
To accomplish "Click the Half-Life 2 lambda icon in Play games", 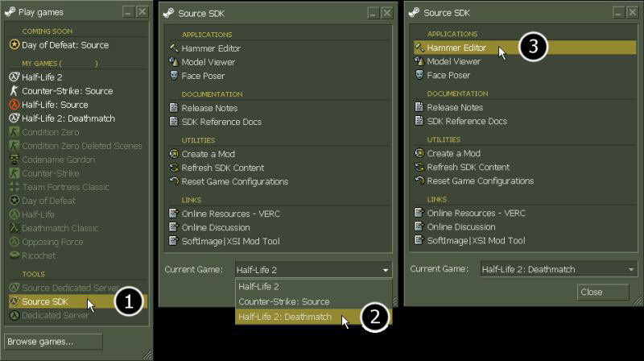I will point(14,77).
